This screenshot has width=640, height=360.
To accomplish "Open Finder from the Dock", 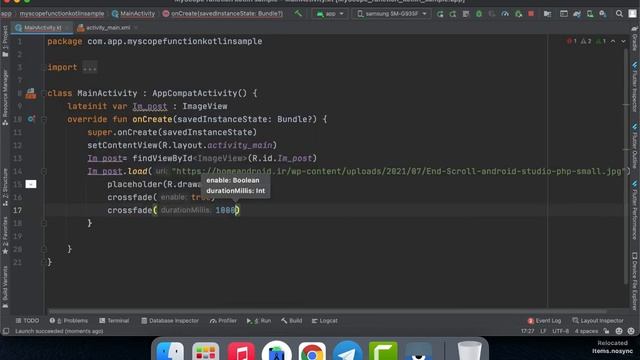I will pos(170,351).
